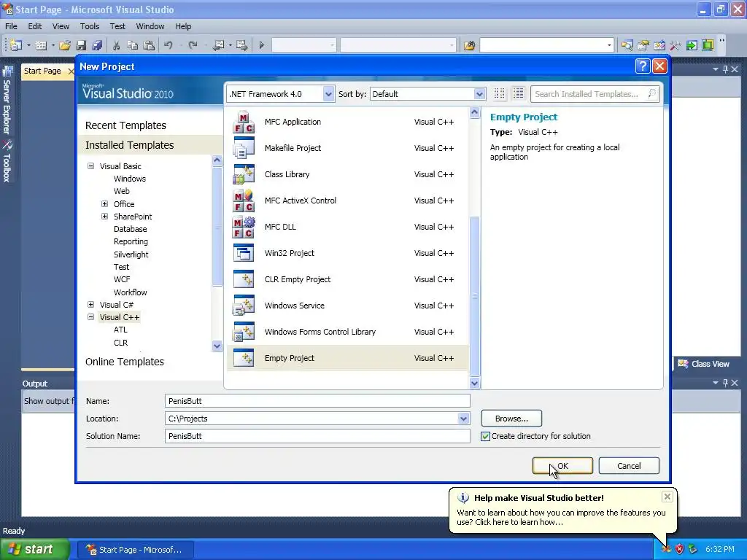747x560 pixels.
Task: Select the MFC Application template
Action: tap(347, 122)
